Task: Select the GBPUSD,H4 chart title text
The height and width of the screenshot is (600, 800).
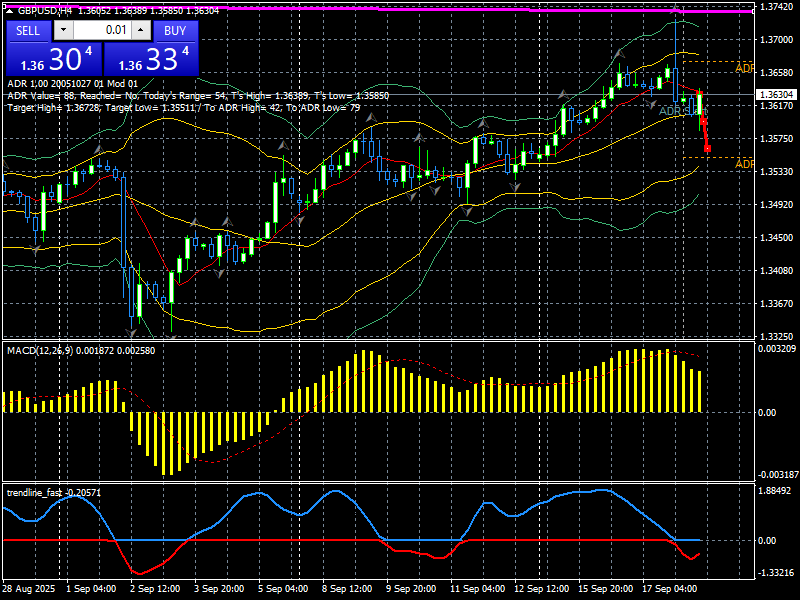Action: coord(46,11)
